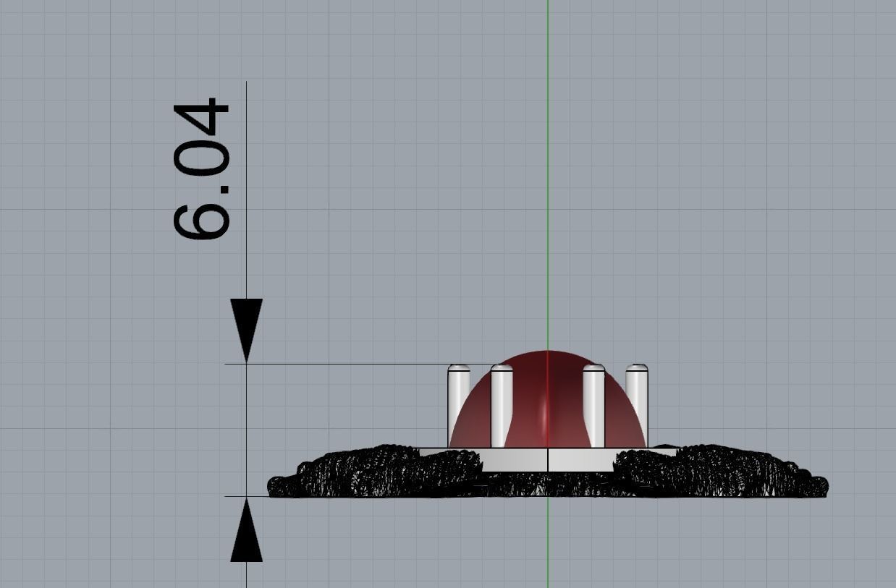Screen dimensions: 896x588
Task: Select the white base plate under the dome
Action: (548, 460)
